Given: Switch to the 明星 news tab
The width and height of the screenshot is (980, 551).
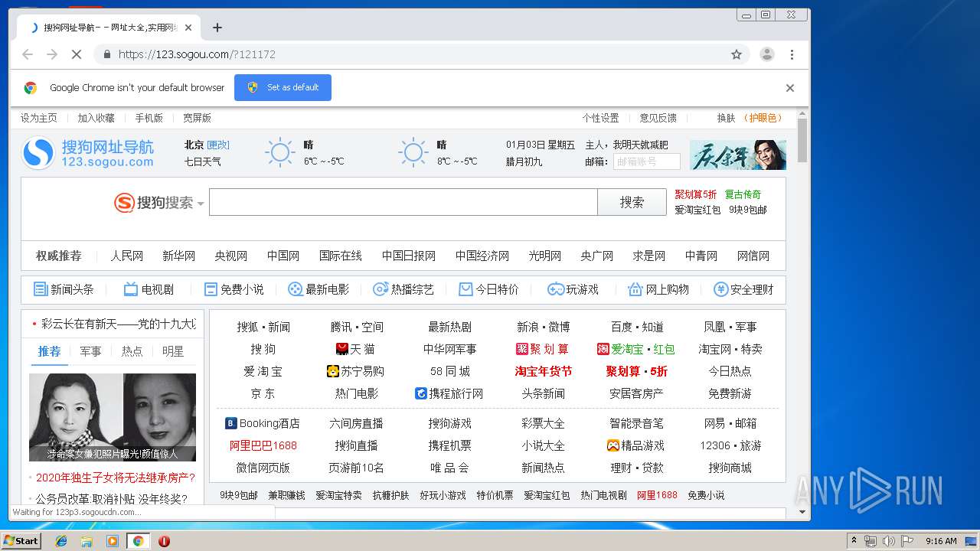Looking at the screenshot, I should coord(173,351).
